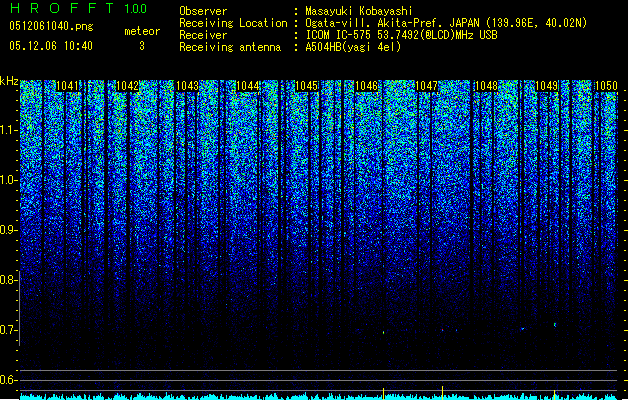
Task: Select the A504HB(yagi 4el) antenna text
Action: pyautogui.click(x=353, y=47)
